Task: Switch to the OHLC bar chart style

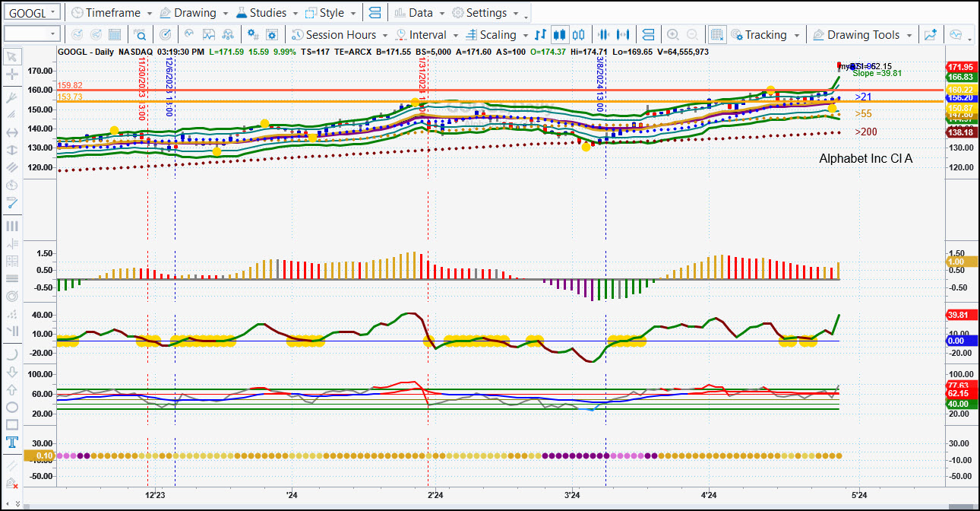Action: point(540,35)
